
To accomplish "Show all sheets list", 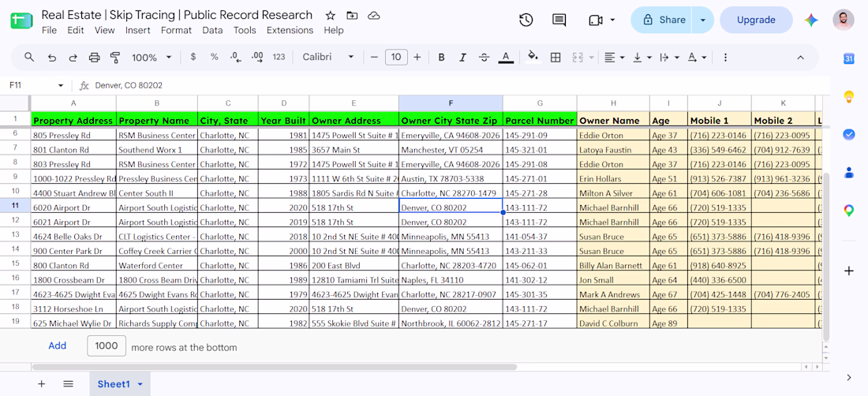I will (x=68, y=384).
